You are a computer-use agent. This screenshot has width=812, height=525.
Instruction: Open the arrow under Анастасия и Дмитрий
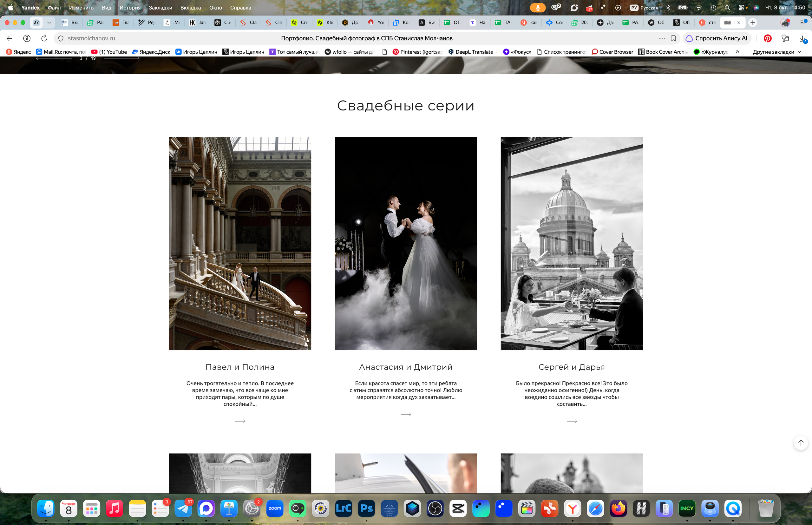tap(406, 414)
